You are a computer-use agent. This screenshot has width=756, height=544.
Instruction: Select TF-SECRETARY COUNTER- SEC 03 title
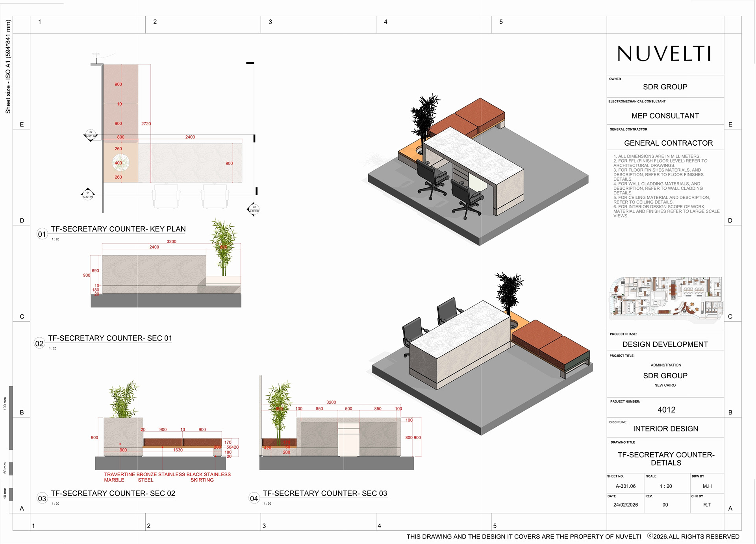(x=325, y=494)
